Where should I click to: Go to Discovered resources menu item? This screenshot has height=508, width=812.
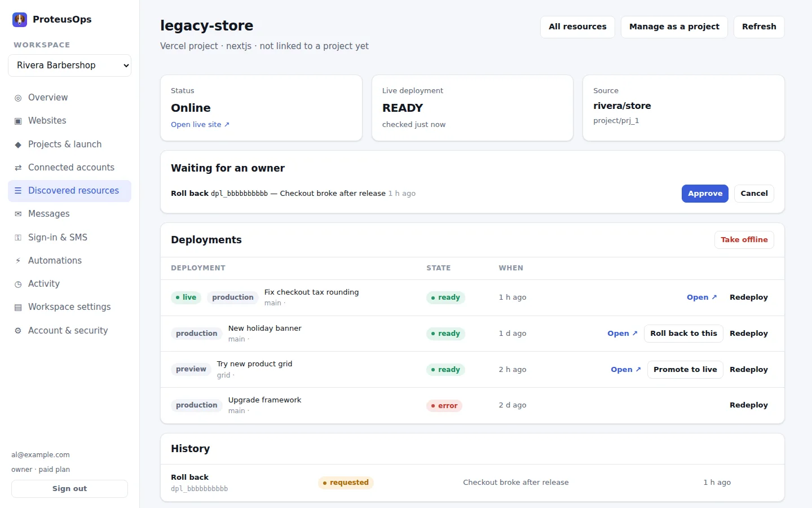click(69, 191)
